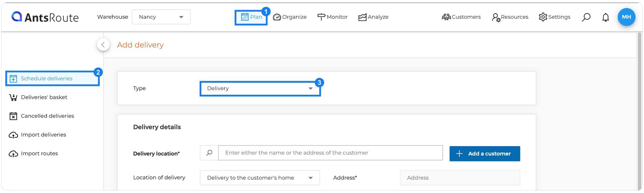Click the Resources person-gear icon
The image size is (644, 193).
click(x=496, y=18)
